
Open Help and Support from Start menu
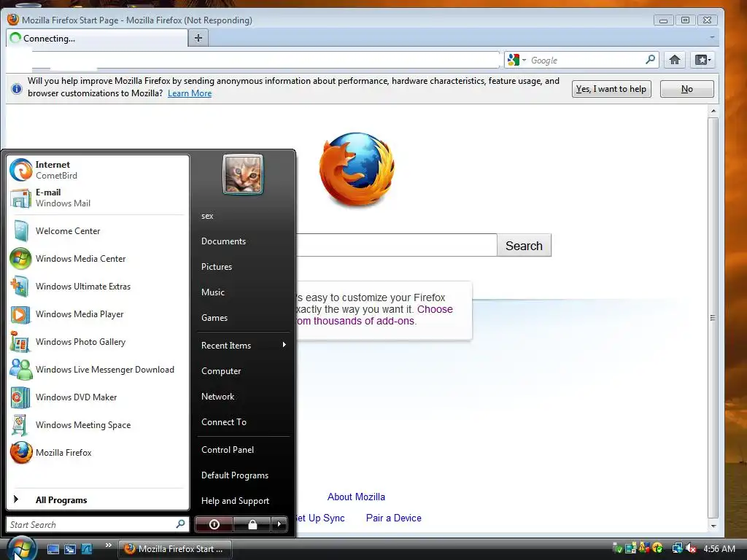[x=243, y=500]
